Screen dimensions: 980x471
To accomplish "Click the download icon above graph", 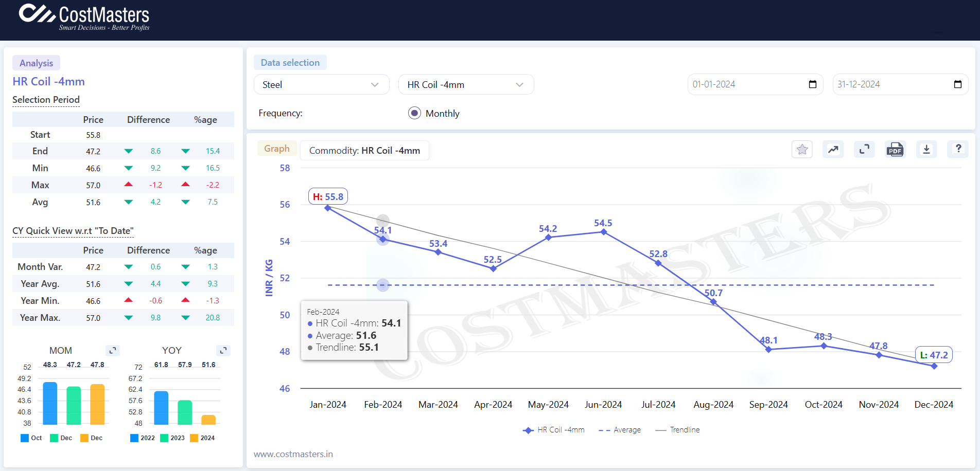I will tap(926, 149).
